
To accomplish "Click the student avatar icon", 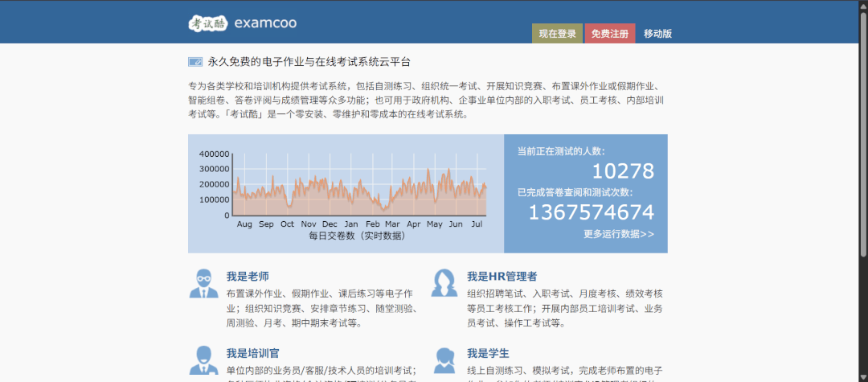I will [x=446, y=360].
